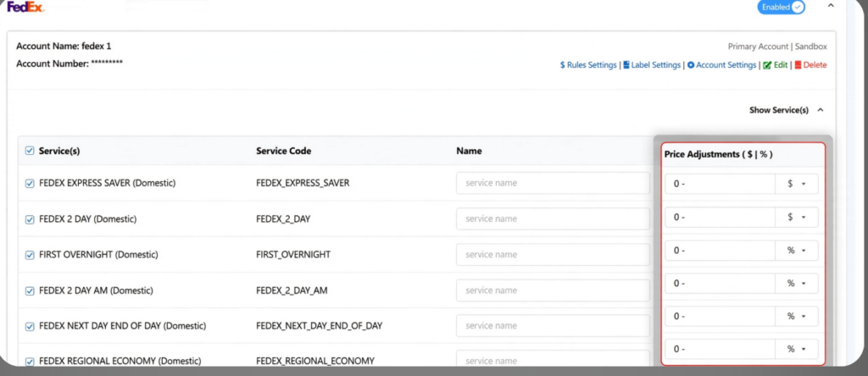Click the red Delete link
This screenshot has height=376, width=868.
810,65
